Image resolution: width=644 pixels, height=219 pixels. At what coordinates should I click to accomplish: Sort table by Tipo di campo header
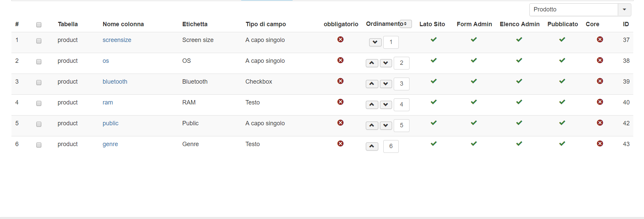pyautogui.click(x=265, y=24)
